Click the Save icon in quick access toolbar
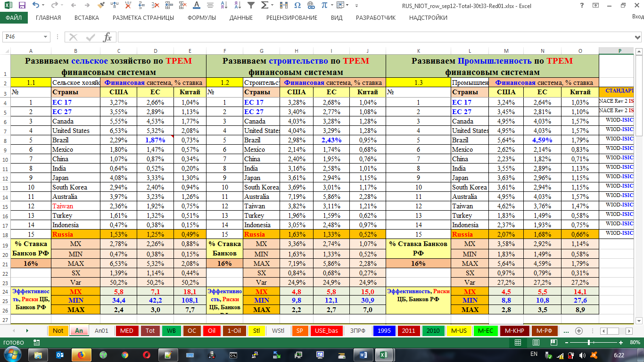The image size is (644, 362). tap(22, 6)
